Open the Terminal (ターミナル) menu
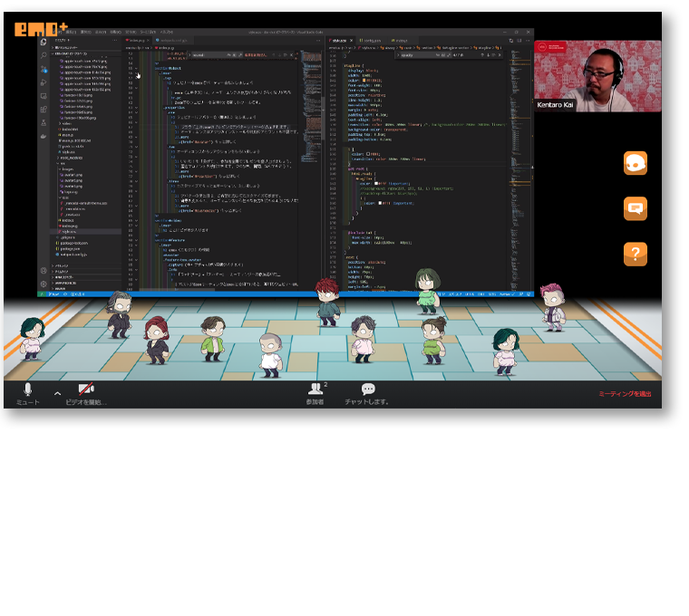Screen dimensions: 689x616 click(147, 32)
